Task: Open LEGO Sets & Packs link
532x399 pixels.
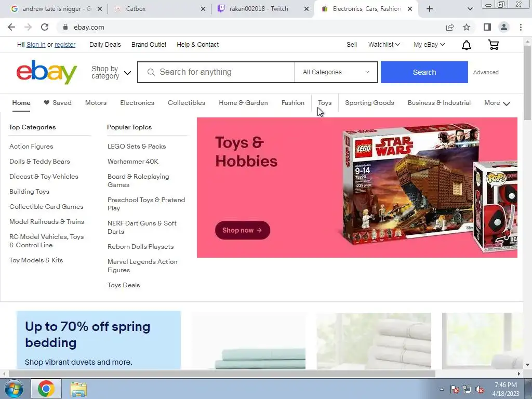Action: (137, 147)
